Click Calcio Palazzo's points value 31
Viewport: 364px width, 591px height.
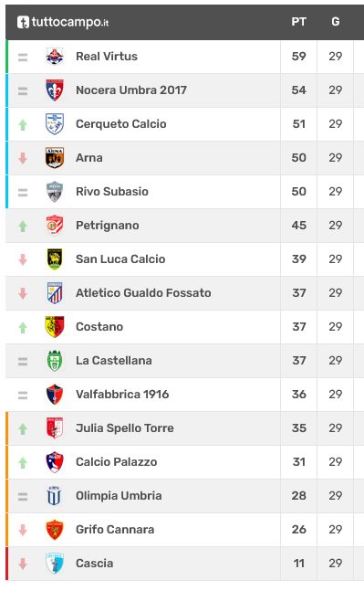(299, 461)
